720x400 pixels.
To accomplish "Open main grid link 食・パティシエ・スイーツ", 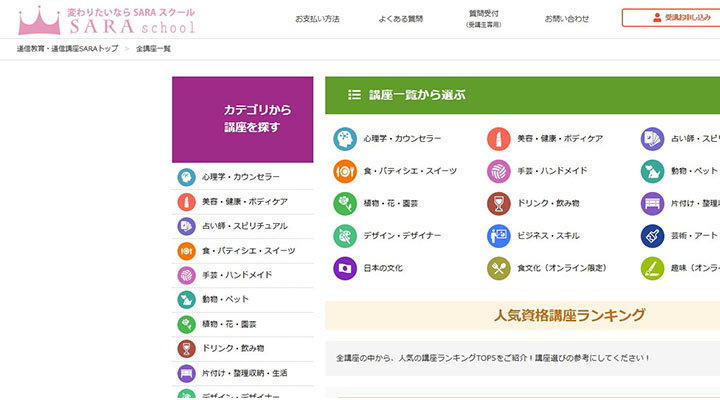I will (x=411, y=171).
